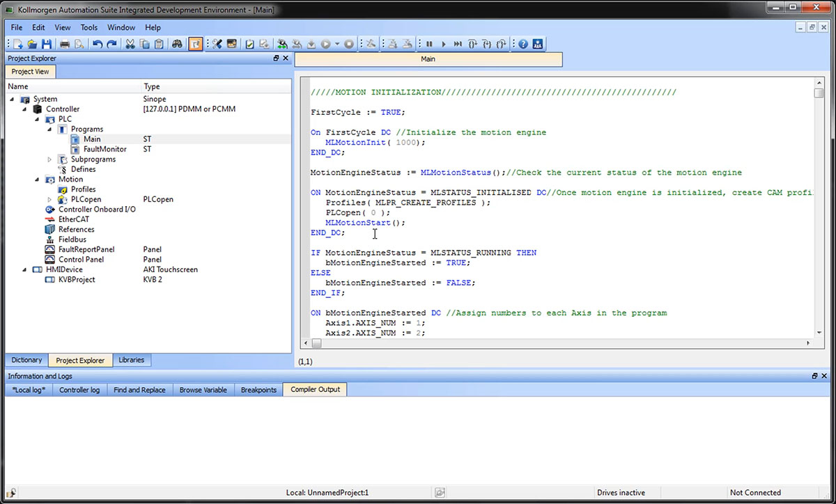Select the EtherCAT tree item

tap(74, 219)
